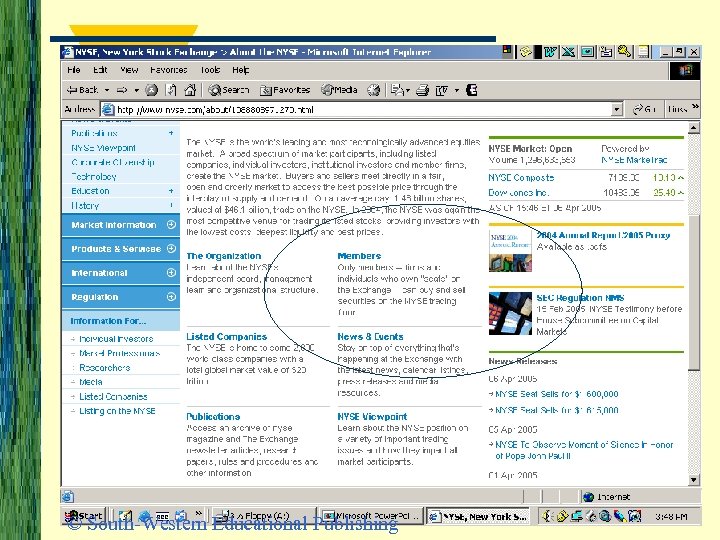Viewport: 720px width, 540px height.
Task: Expand the Market Information sidebar section
Action: [171, 225]
